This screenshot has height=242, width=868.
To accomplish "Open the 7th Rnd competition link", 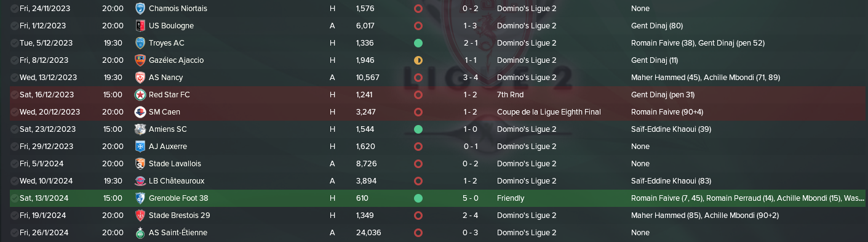I will tap(511, 95).
